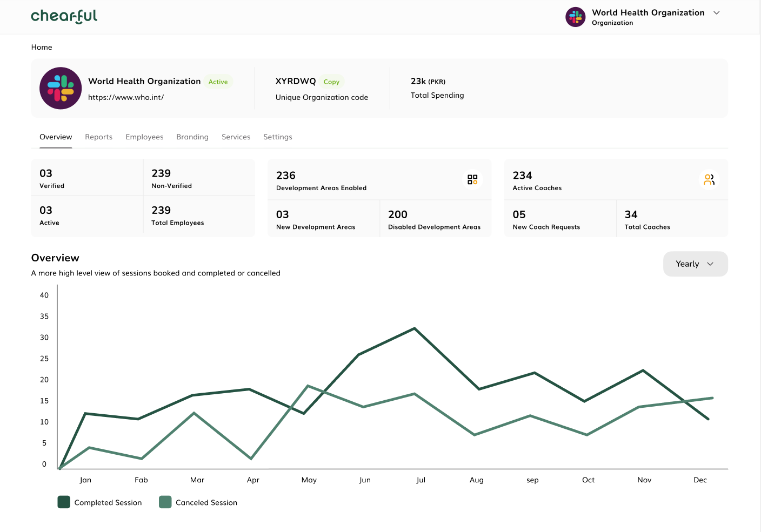
Task: Click the Development Areas grid icon
Action: point(472,179)
